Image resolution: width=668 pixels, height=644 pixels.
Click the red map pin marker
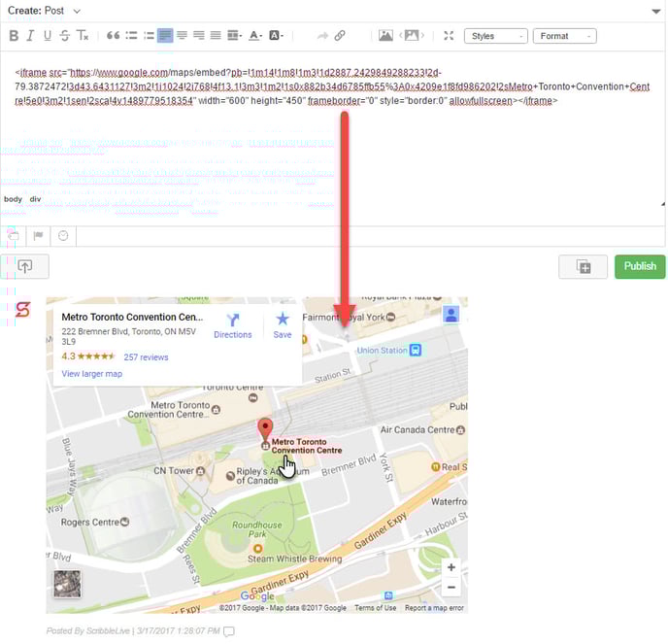point(265,429)
